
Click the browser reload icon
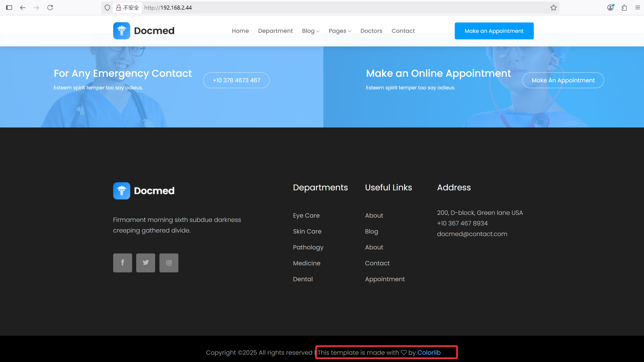tap(50, 8)
